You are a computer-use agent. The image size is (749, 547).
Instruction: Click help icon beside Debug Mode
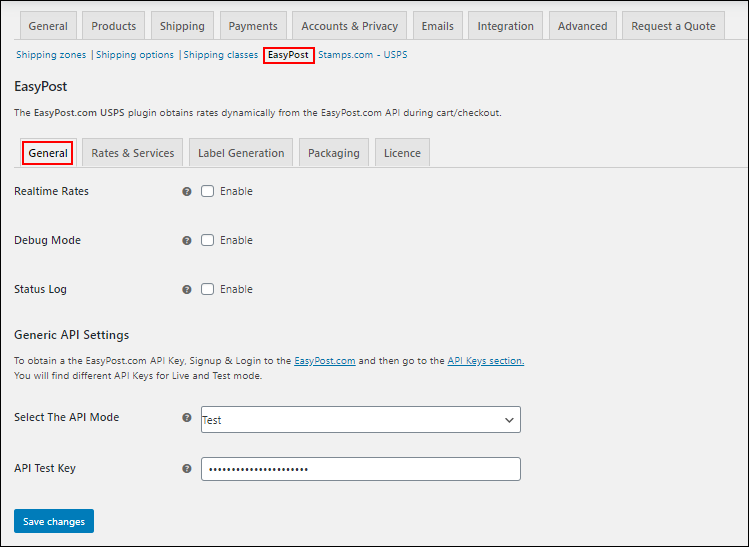(x=187, y=241)
